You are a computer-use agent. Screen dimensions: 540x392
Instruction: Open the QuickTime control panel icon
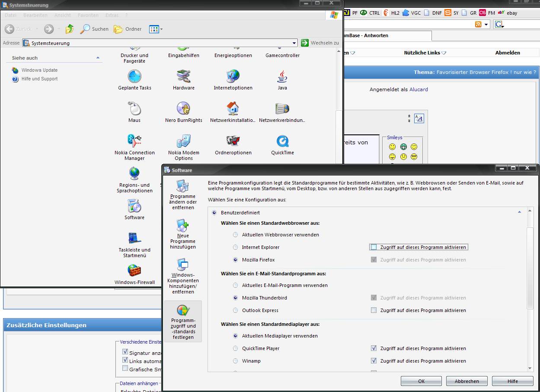coord(282,145)
